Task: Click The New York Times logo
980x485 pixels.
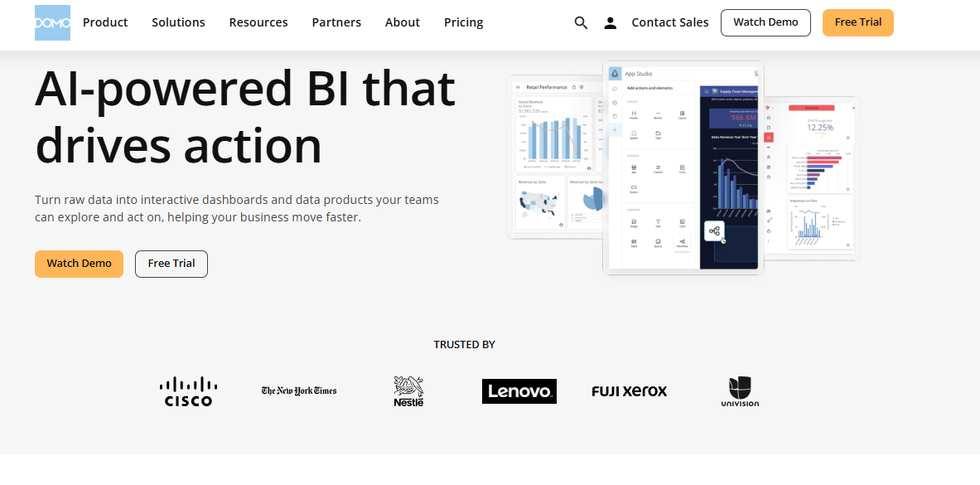Action: click(x=299, y=390)
